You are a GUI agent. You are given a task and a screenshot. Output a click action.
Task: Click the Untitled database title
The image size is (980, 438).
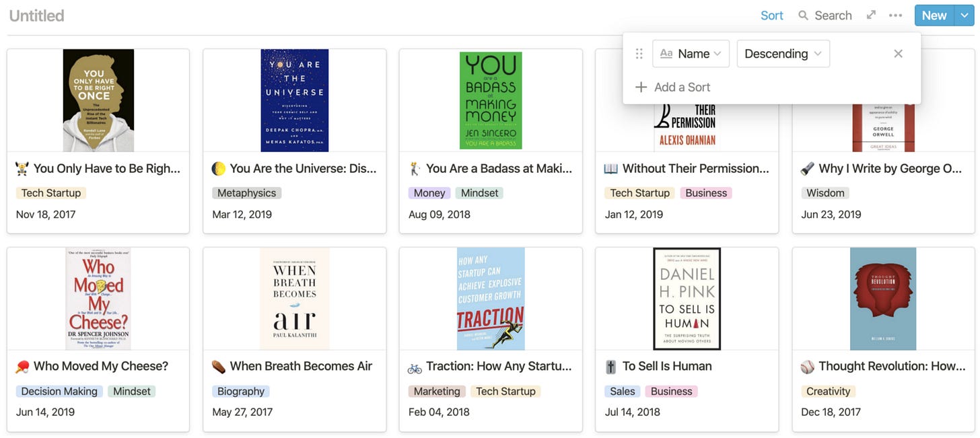click(x=37, y=15)
